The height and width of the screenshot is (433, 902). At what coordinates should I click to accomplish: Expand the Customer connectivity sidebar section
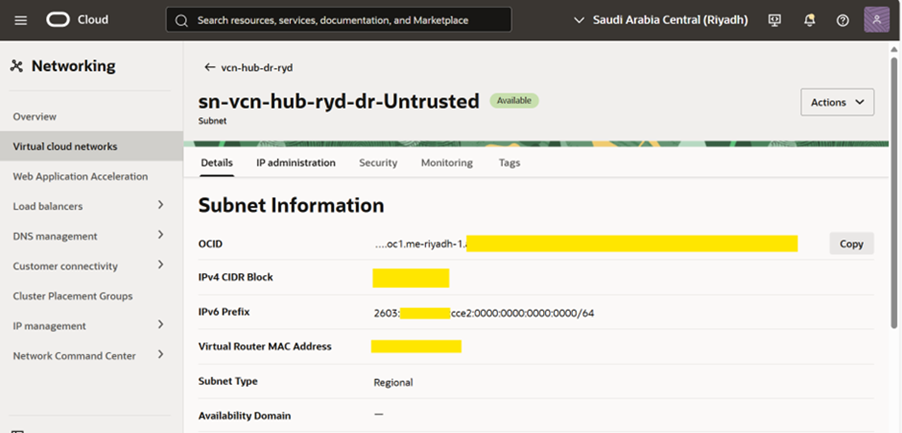pos(161,266)
